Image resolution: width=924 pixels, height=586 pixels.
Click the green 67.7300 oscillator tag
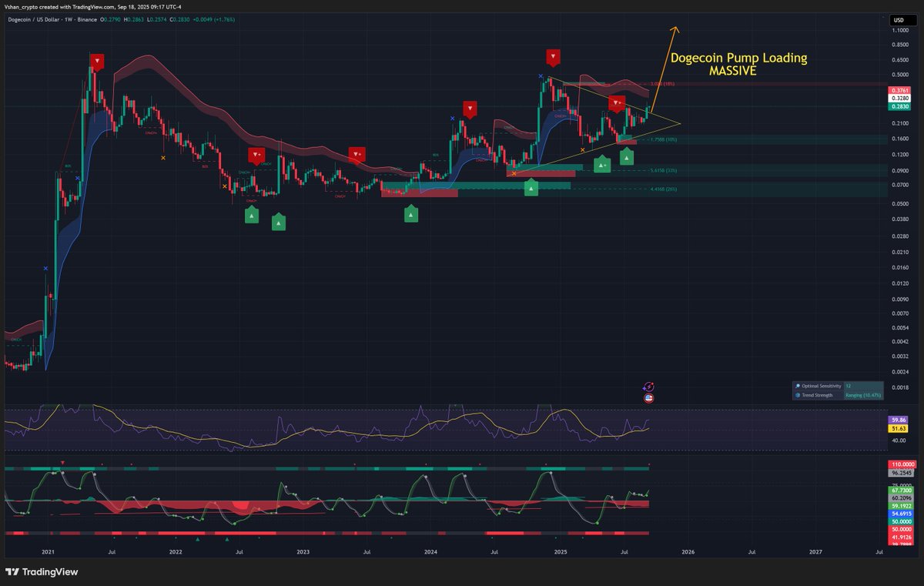[901, 490]
